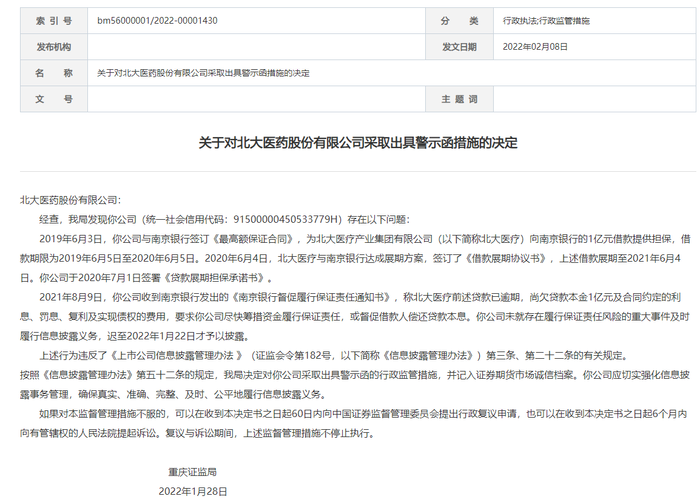Click the 文号 label cell

[54, 99]
